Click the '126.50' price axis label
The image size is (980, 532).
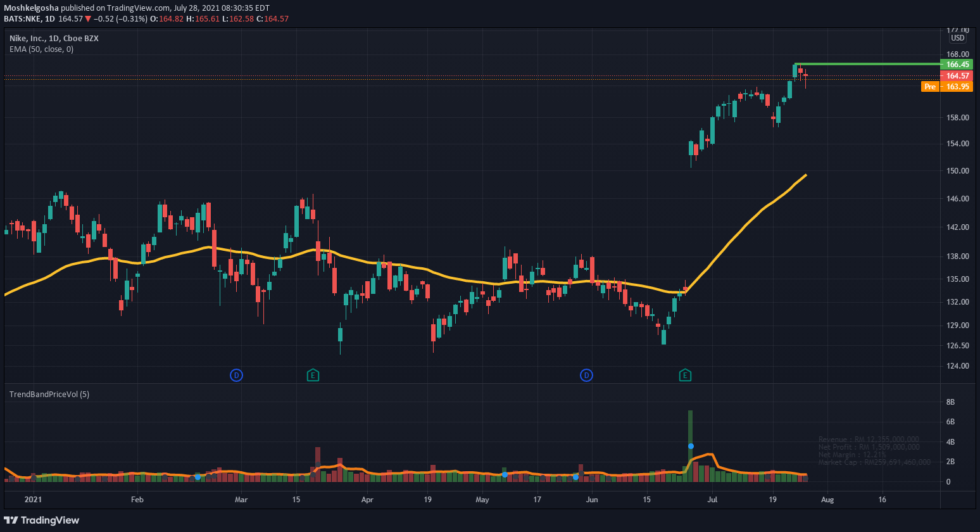click(x=958, y=346)
